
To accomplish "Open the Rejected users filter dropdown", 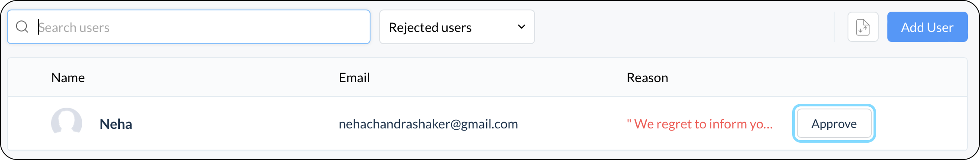I will point(457,27).
